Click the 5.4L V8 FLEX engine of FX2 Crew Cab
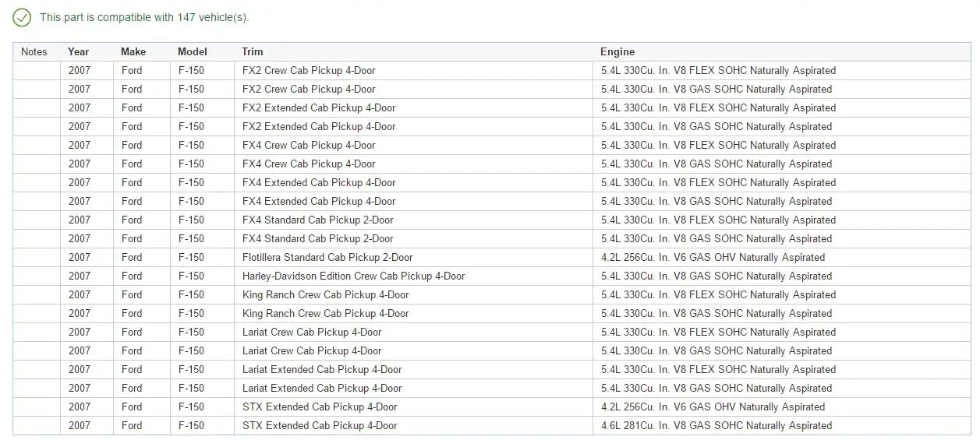Screen dimensions: 980x440 pyautogui.click(x=718, y=70)
